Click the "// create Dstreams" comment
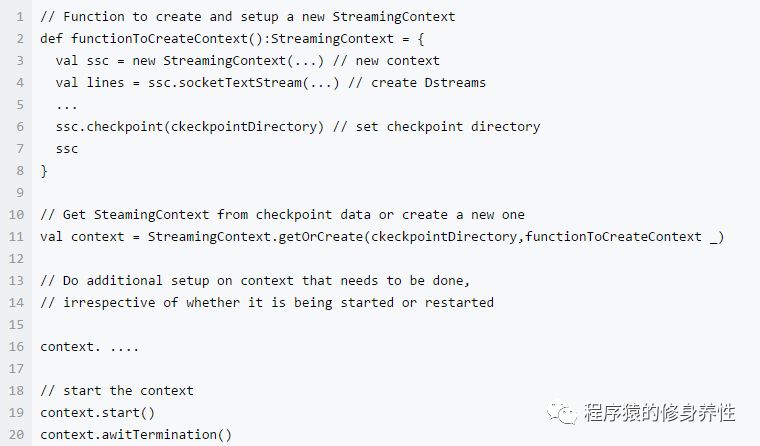Screen dimensions: 760x446 point(428,83)
